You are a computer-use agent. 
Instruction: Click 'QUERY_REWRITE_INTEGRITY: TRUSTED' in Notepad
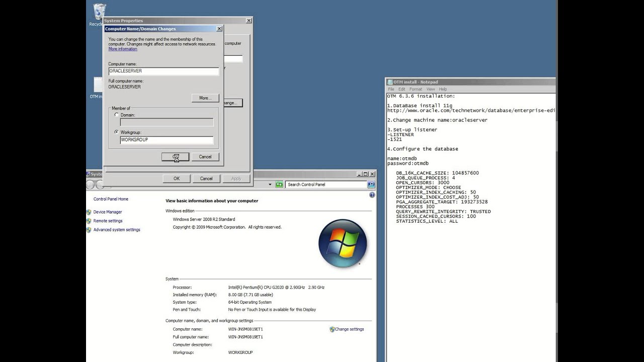443,212
